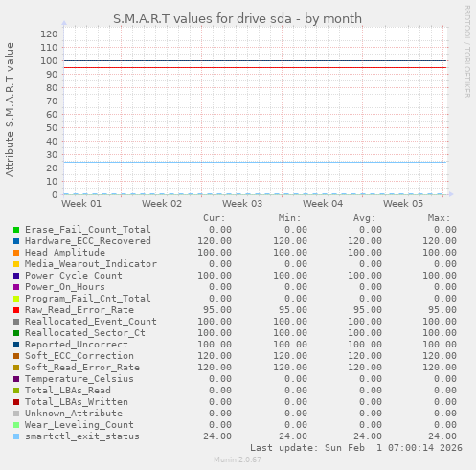476x470 pixels.
Task: Click the 'Min:' column header
Action: (x=289, y=218)
